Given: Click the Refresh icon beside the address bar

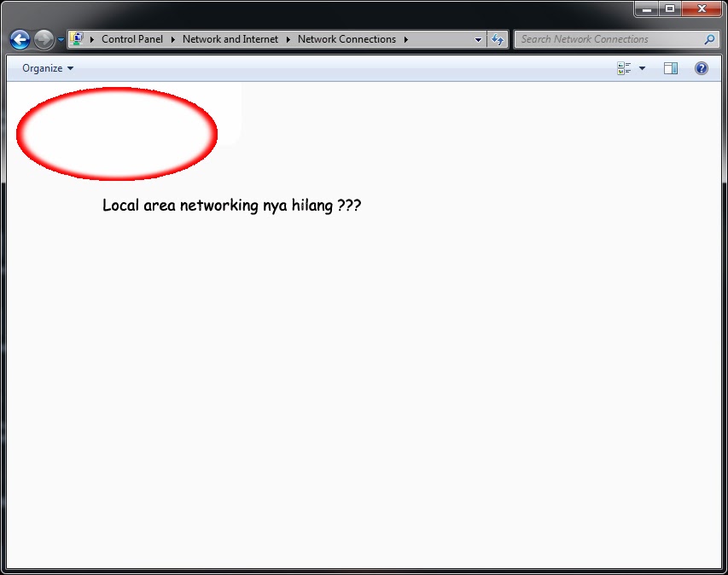Looking at the screenshot, I should click(x=498, y=39).
